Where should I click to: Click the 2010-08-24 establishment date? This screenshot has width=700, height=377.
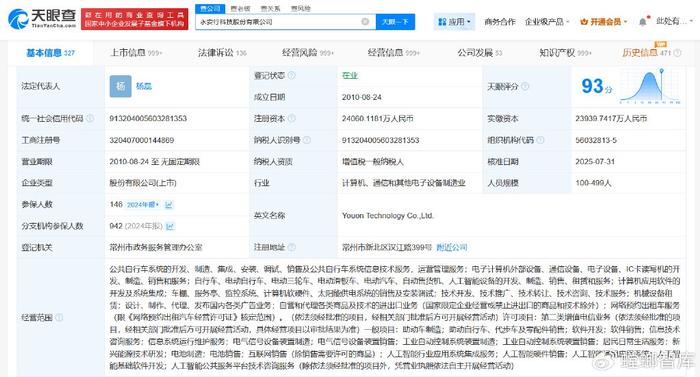pyautogui.click(x=362, y=97)
